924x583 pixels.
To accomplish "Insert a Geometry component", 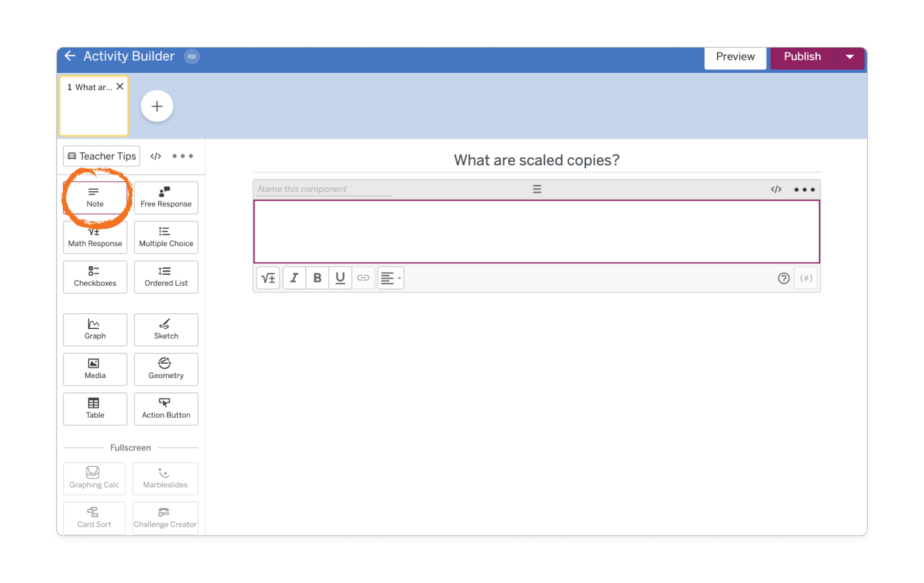I will click(165, 369).
